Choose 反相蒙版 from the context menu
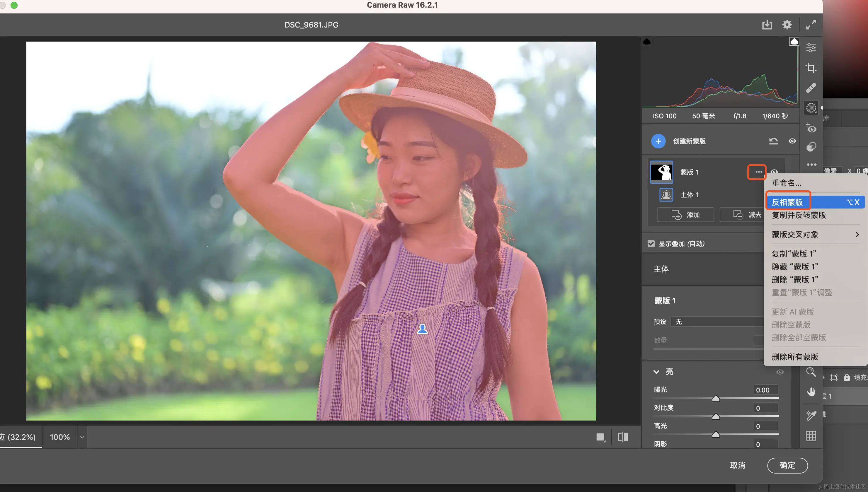 point(787,202)
